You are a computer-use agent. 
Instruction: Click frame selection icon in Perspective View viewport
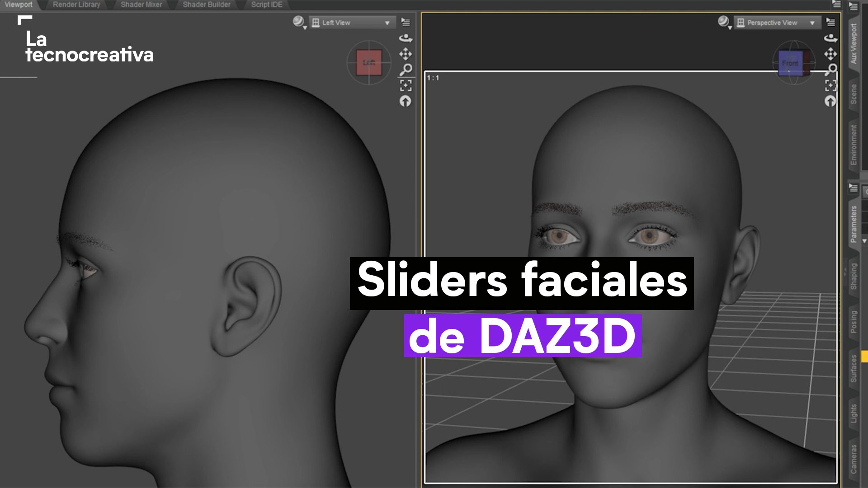(830, 85)
